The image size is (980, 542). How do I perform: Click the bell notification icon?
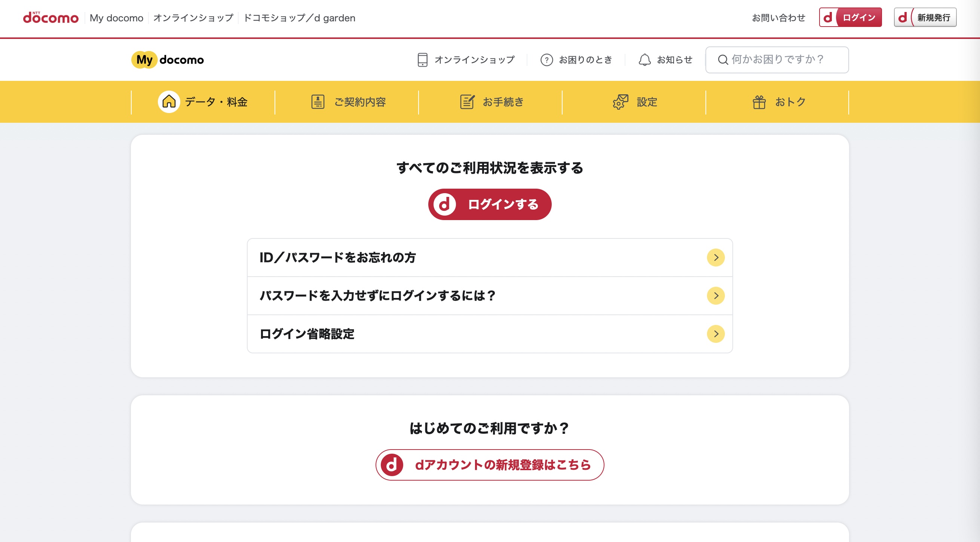[644, 60]
